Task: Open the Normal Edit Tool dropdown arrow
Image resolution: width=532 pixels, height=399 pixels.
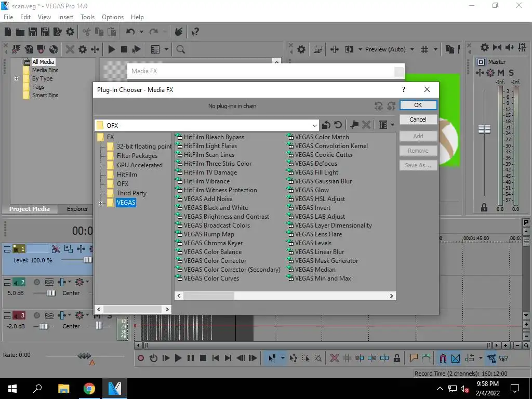Action: pyautogui.click(x=282, y=358)
